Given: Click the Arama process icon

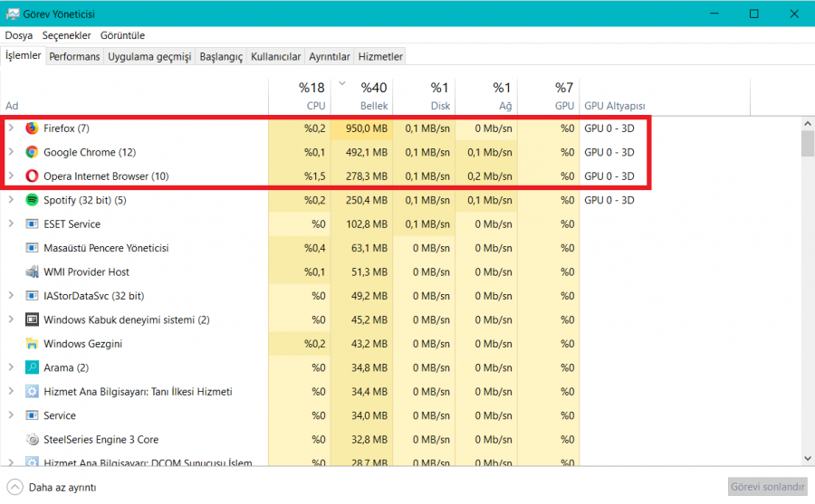Looking at the screenshot, I should pyautogui.click(x=33, y=367).
